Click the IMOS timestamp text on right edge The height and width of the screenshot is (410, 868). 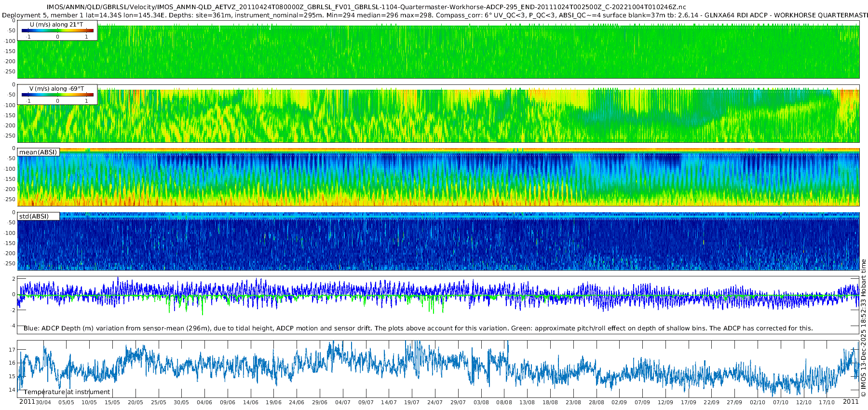864,328
